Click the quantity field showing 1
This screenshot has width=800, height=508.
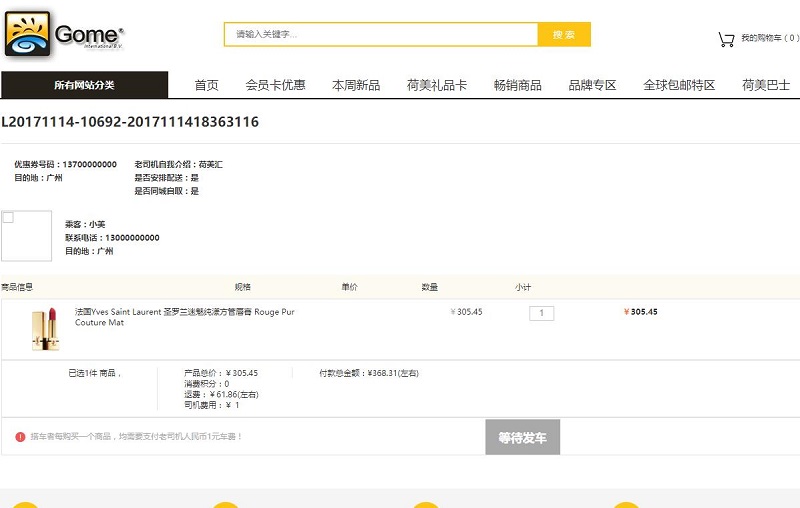[541, 313]
